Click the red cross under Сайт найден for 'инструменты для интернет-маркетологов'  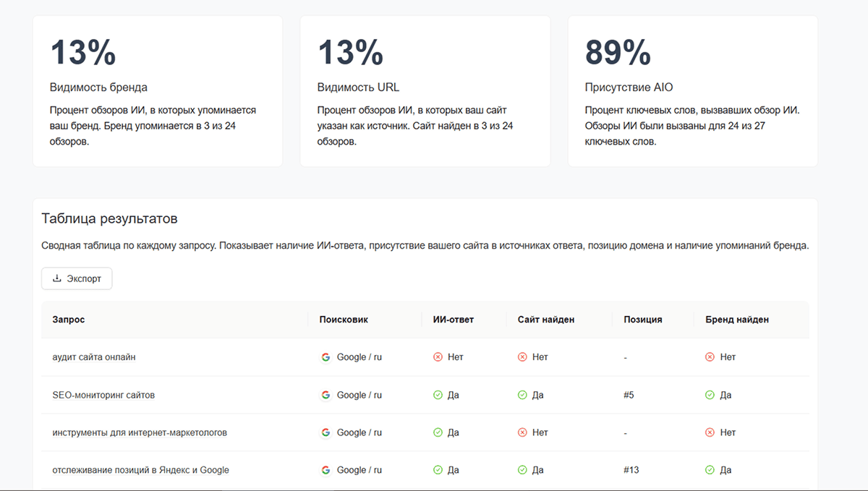pos(522,432)
